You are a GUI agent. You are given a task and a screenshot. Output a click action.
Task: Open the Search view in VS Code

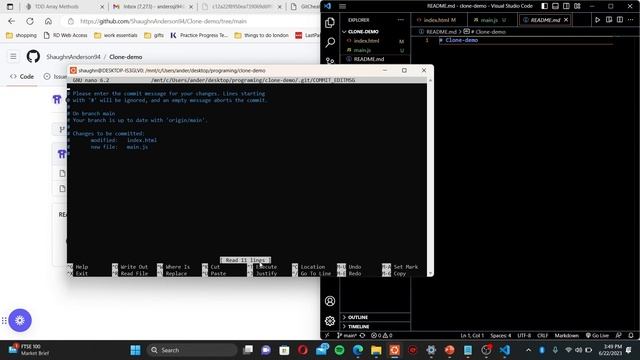pos(330,42)
